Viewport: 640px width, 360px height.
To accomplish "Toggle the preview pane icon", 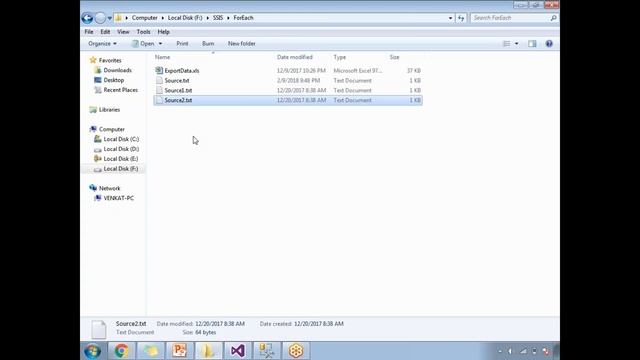I will click(532, 44).
